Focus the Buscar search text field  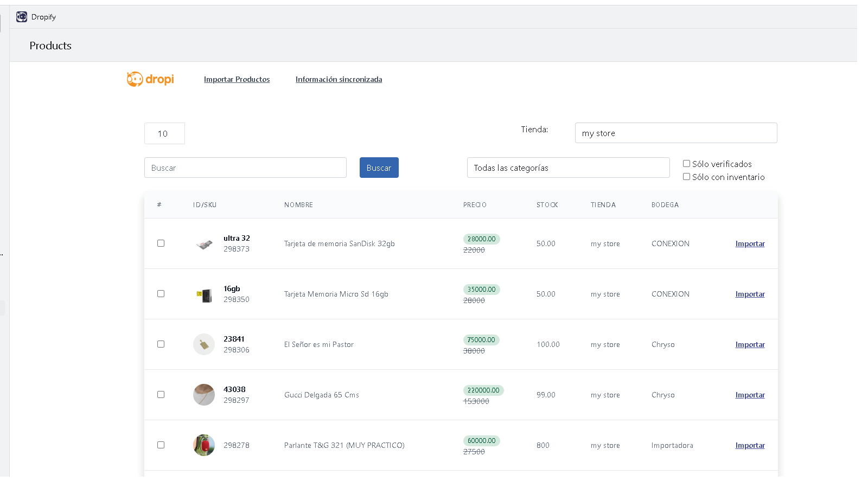pyautogui.click(x=245, y=168)
